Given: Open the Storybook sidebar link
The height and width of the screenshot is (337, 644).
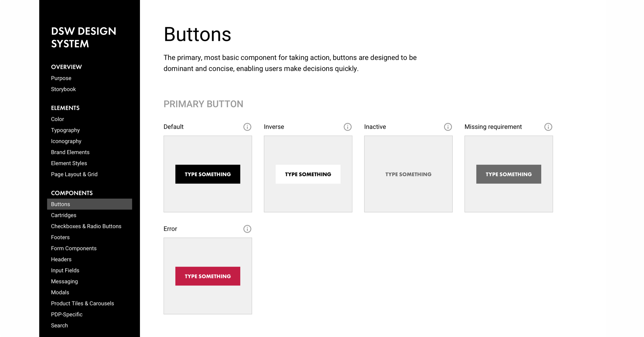Looking at the screenshot, I should (x=63, y=89).
